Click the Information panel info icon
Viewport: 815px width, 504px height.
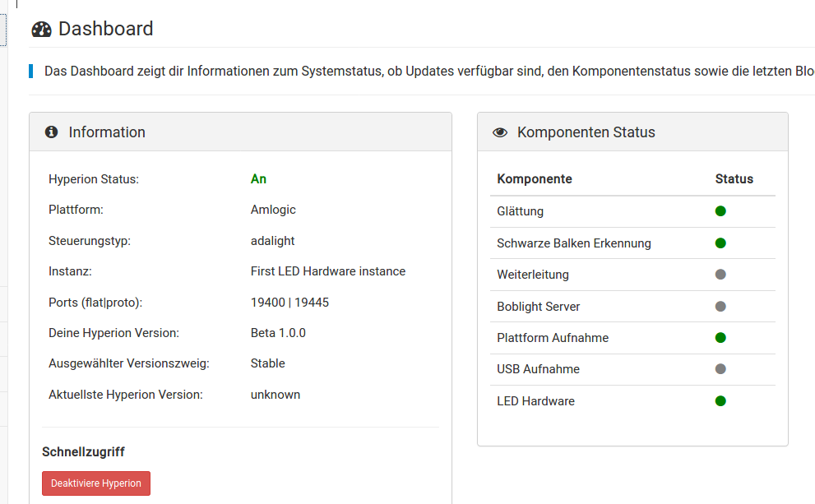pyautogui.click(x=52, y=132)
